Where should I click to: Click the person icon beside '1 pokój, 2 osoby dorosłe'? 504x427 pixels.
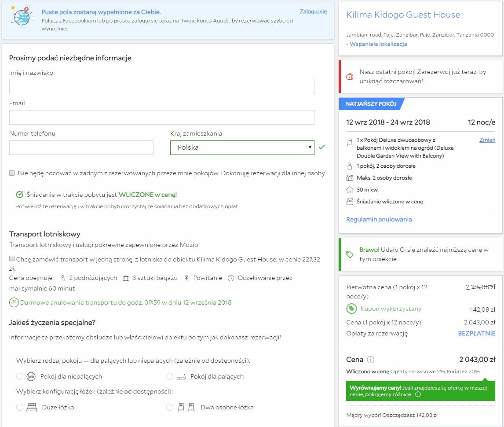pyautogui.click(x=350, y=166)
